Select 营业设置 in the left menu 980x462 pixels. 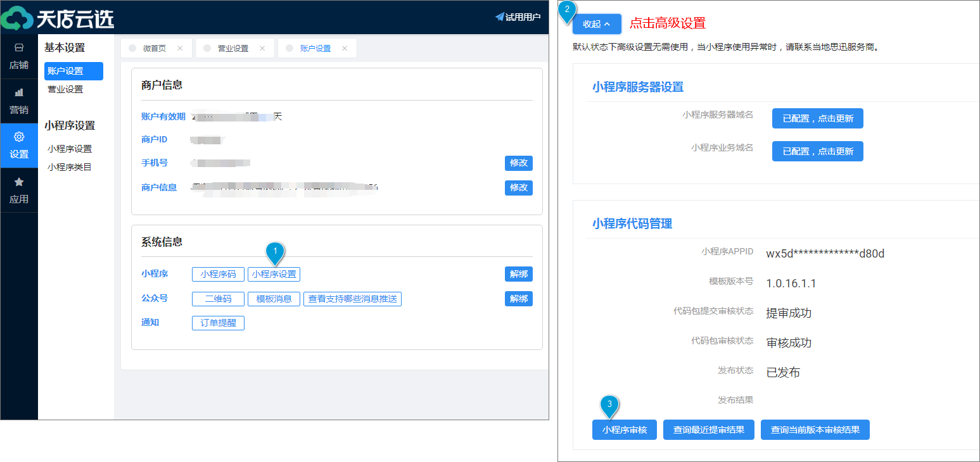coord(65,89)
